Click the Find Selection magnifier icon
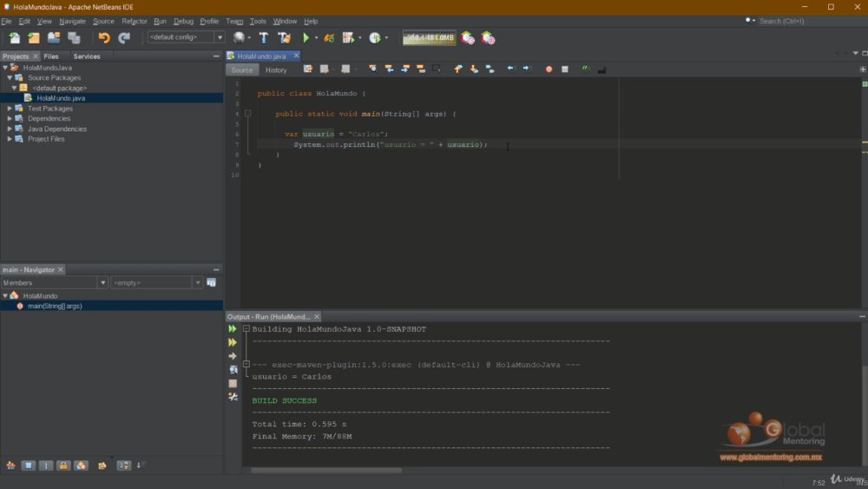 [372, 69]
